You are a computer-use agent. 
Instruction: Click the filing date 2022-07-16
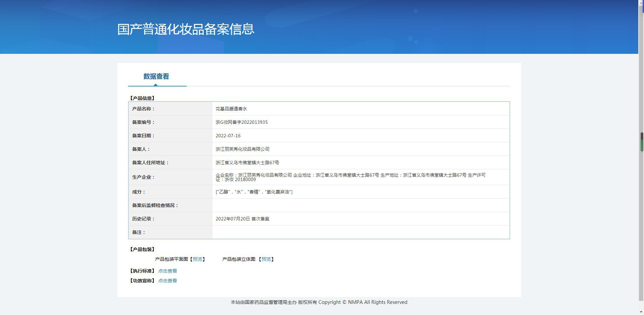228,136
